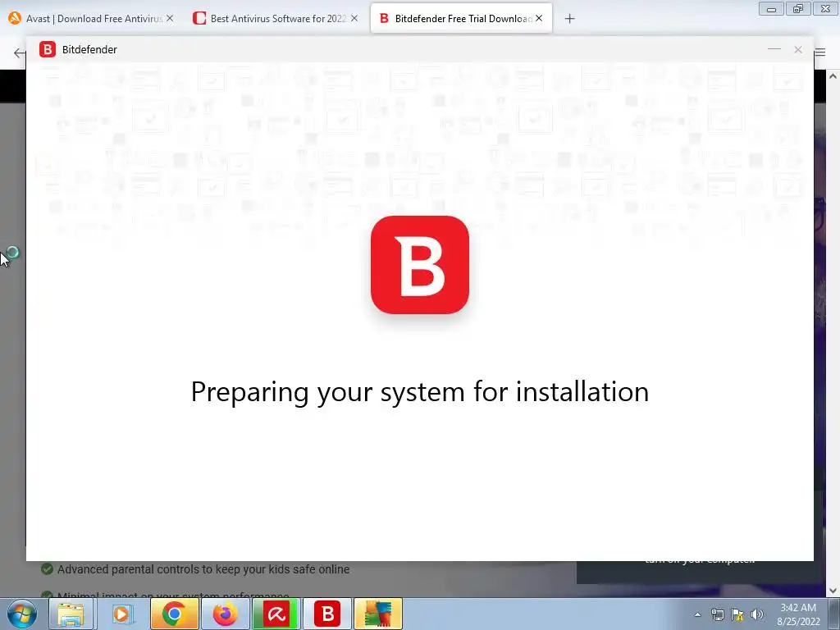This screenshot has height=630, width=840.
Task: Open the AVG taskbar icon
Action: click(377, 614)
